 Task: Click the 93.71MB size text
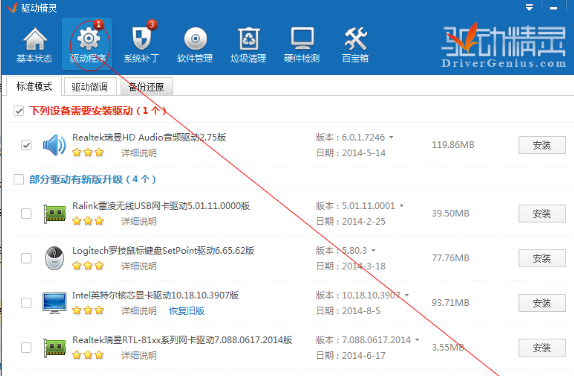click(450, 303)
